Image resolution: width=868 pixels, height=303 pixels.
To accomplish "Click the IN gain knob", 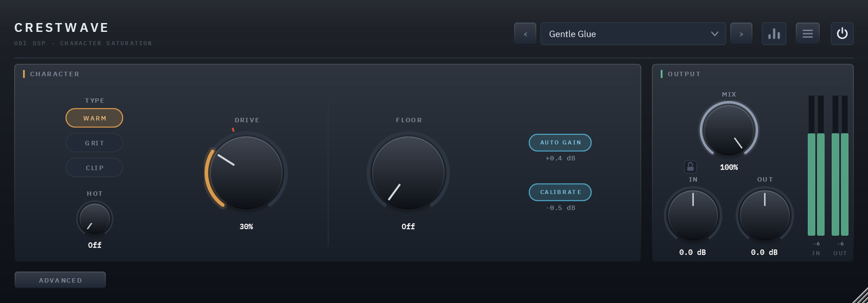I will [693, 215].
